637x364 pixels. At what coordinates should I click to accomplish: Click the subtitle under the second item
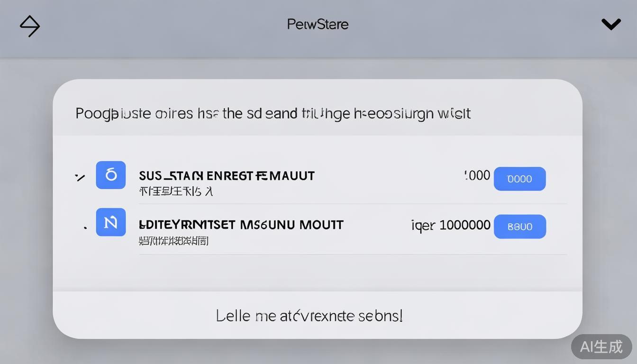[x=173, y=240]
